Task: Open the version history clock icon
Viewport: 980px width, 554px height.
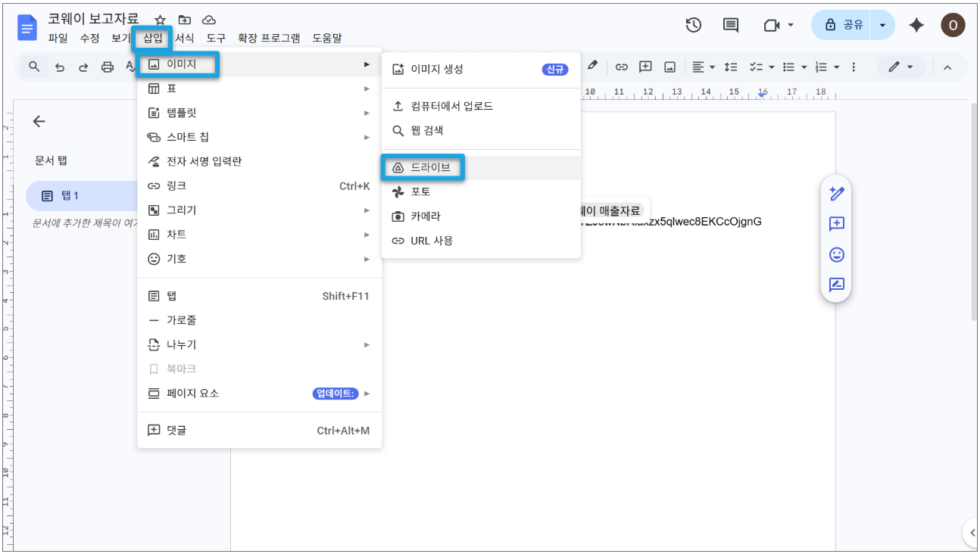Action: [693, 25]
